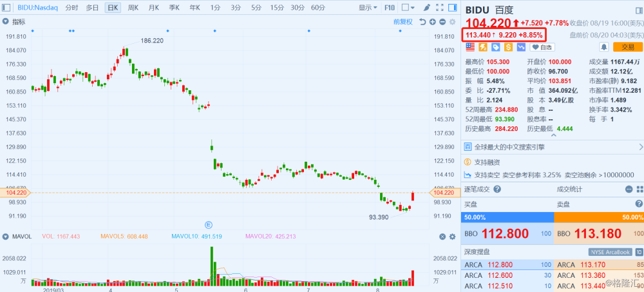Zoom in chart with plus icon

[433, 22]
